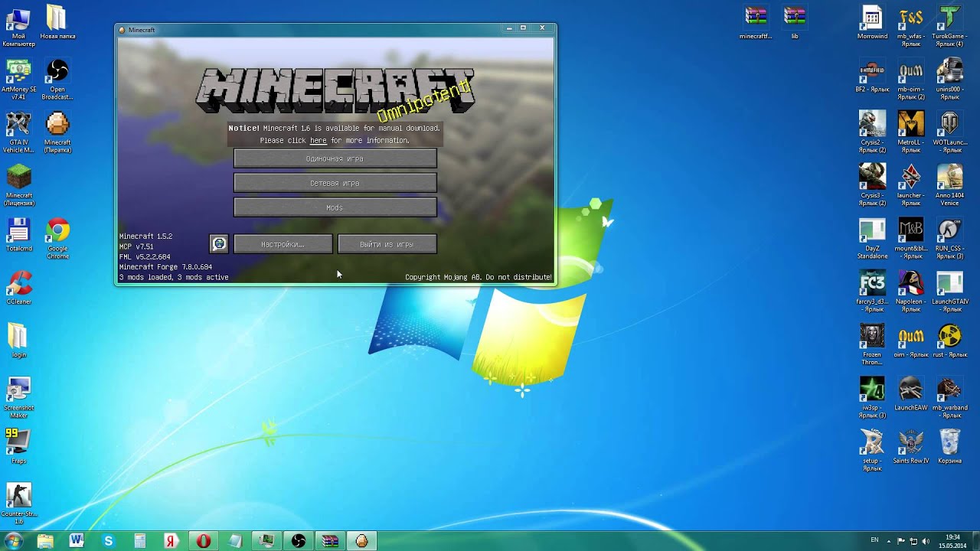The image size is (980, 551).
Task: Click the 'Сетевая игра' multiplayer button
Action: pos(335,183)
